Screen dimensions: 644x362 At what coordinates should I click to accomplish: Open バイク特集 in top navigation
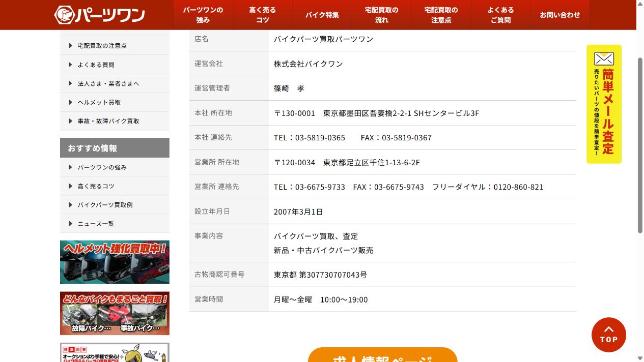tap(322, 15)
